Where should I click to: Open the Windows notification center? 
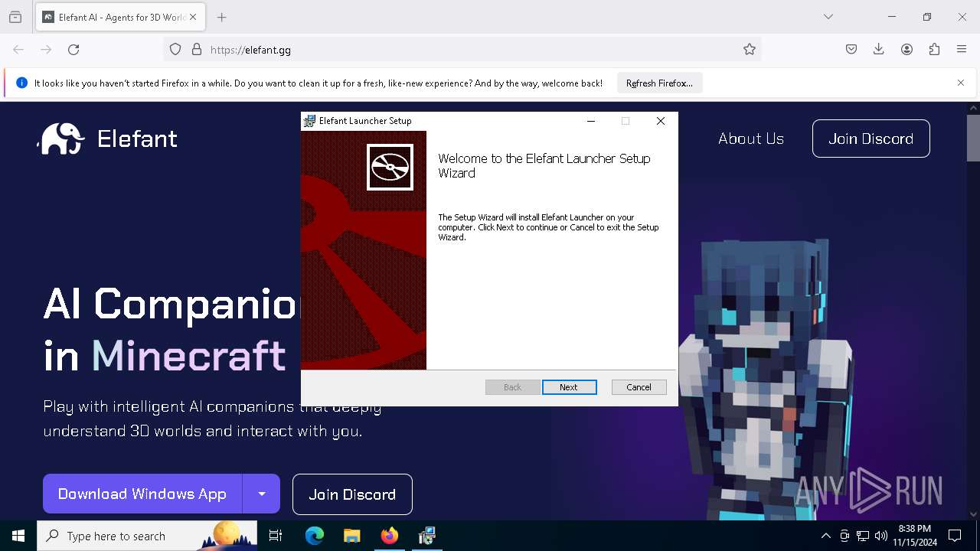coord(955,536)
